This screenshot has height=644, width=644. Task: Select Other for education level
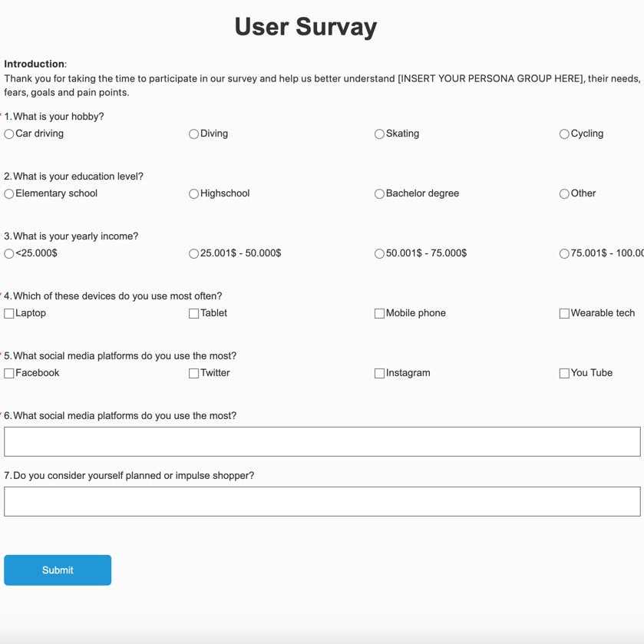pyautogui.click(x=564, y=194)
